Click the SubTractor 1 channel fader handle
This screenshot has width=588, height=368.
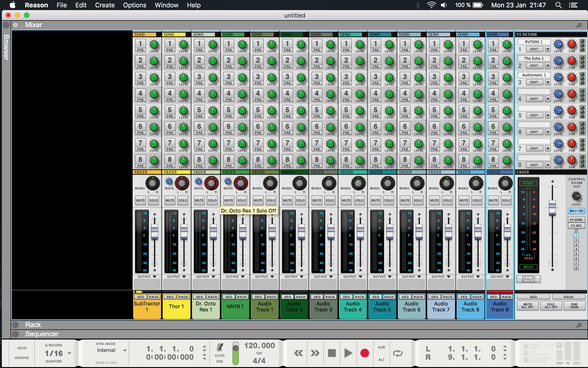tap(155, 231)
